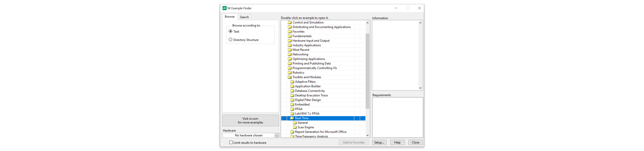Switch to the Search tab
The height and width of the screenshot is (151, 644).
[244, 17]
